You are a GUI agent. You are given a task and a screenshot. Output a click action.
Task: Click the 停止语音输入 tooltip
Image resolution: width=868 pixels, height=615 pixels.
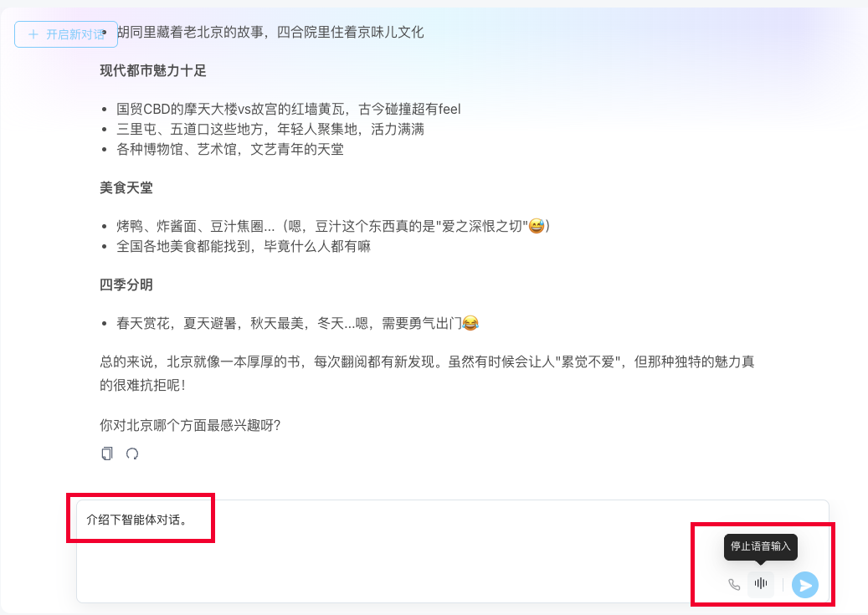click(761, 546)
